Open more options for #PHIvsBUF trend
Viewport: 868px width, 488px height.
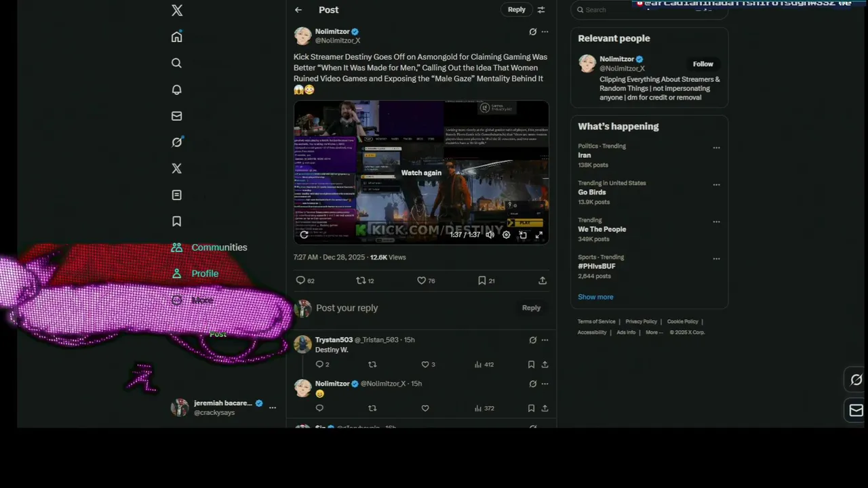pyautogui.click(x=716, y=259)
